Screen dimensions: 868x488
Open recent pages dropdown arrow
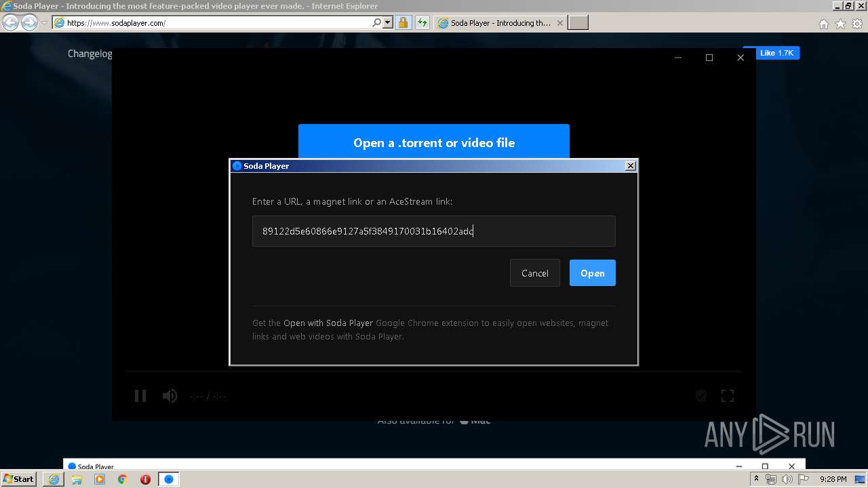pyautogui.click(x=44, y=23)
